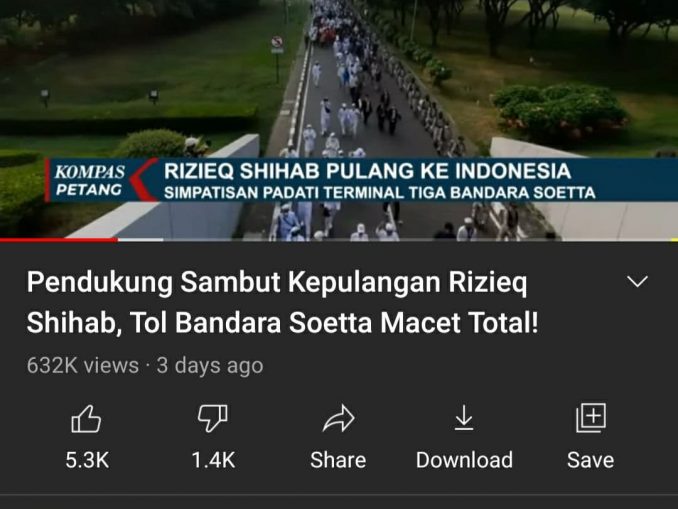The height and width of the screenshot is (509, 678).
Task: Click the 'RIZIEQ SHIHAB PULANG KE INDONESIA' banner
Action: click(368, 171)
